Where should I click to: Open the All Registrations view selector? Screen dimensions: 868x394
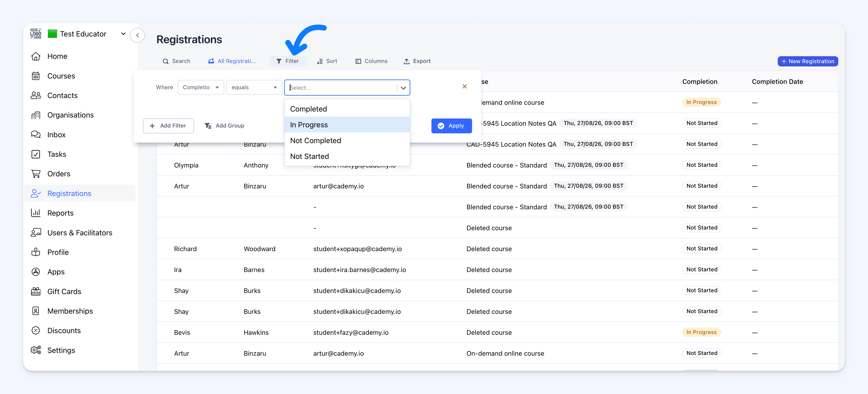coord(232,61)
